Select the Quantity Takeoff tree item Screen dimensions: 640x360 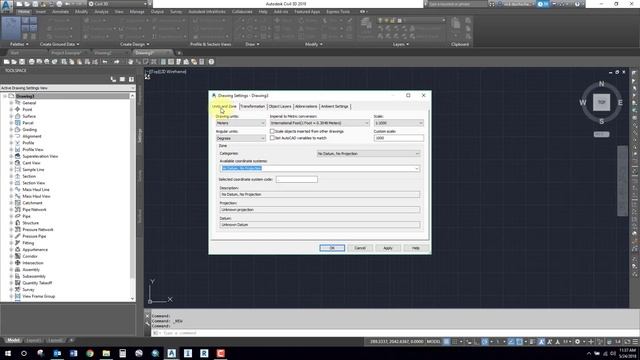[x=37, y=283]
